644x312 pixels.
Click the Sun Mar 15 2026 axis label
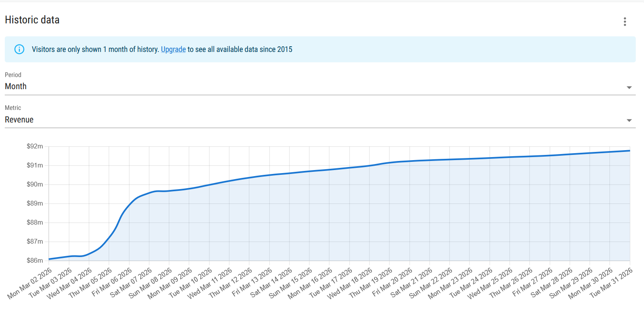290,283
